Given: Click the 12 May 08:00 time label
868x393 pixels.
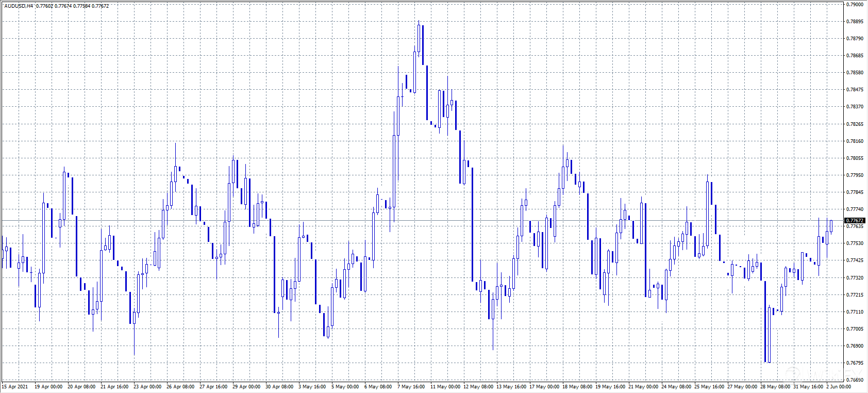Looking at the screenshot, I should pyautogui.click(x=477, y=387).
